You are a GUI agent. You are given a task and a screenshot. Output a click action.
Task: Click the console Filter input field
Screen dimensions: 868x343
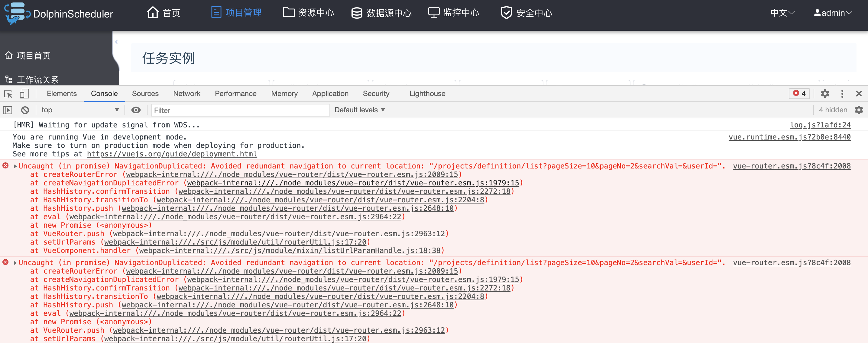[240, 110]
